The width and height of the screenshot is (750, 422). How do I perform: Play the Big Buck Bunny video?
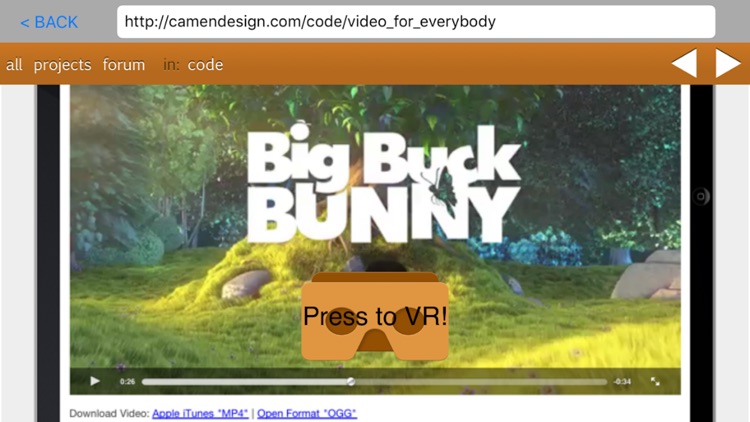[x=95, y=381]
